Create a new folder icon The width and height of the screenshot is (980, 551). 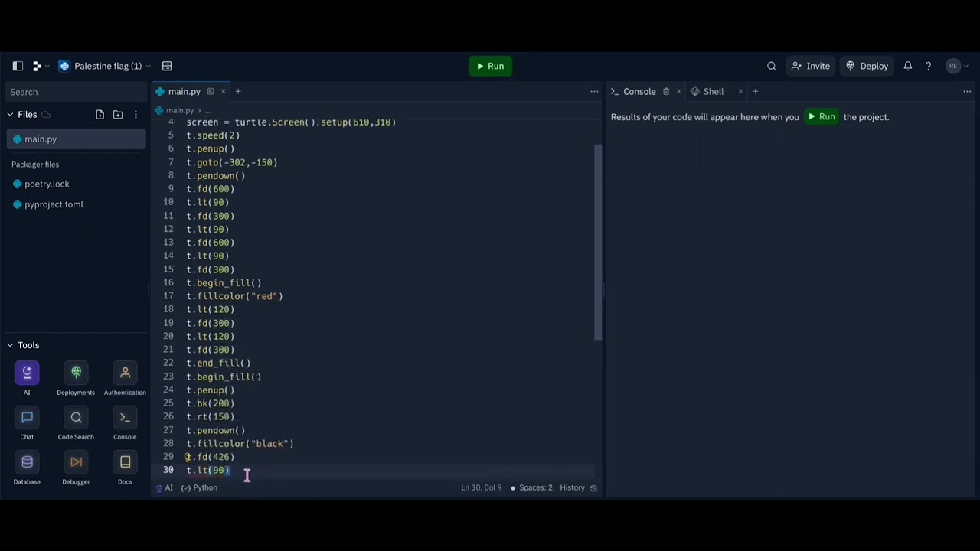pyautogui.click(x=118, y=114)
